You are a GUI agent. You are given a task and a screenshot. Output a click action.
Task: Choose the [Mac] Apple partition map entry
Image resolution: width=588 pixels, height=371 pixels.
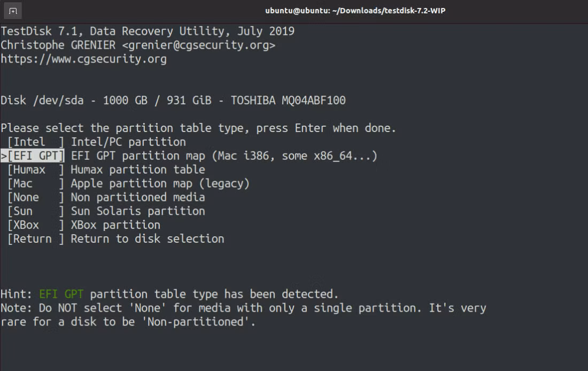[x=36, y=183]
